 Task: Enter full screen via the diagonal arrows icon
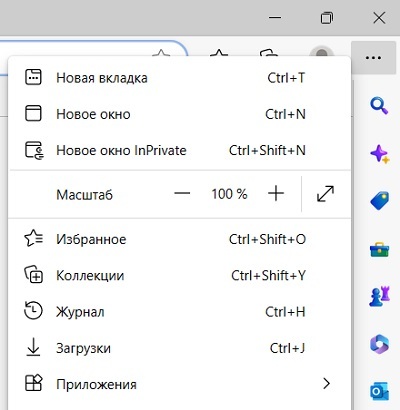tap(325, 194)
